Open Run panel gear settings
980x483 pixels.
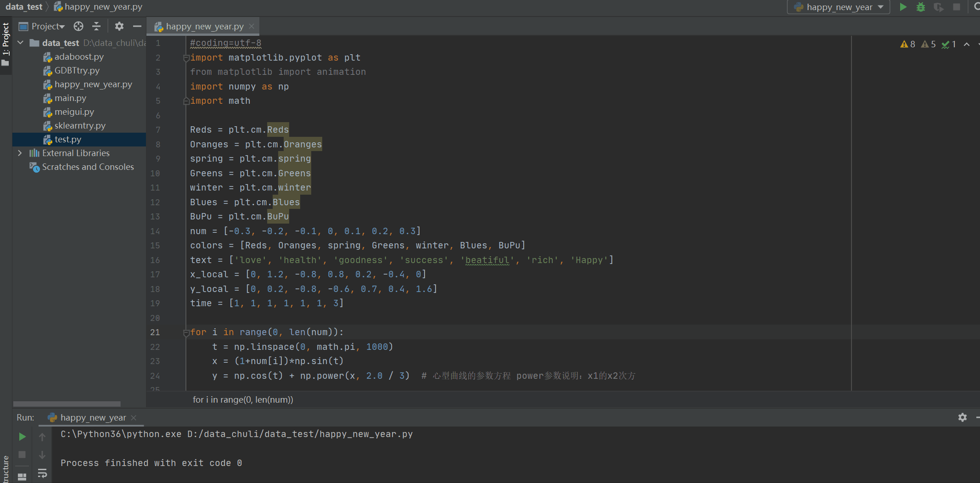click(x=963, y=417)
